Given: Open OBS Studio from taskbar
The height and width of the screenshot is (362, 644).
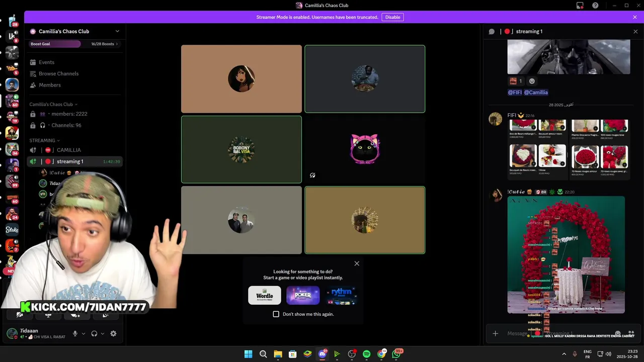Looking at the screenshot, I should pyautogui.click(x=352, y=354).
